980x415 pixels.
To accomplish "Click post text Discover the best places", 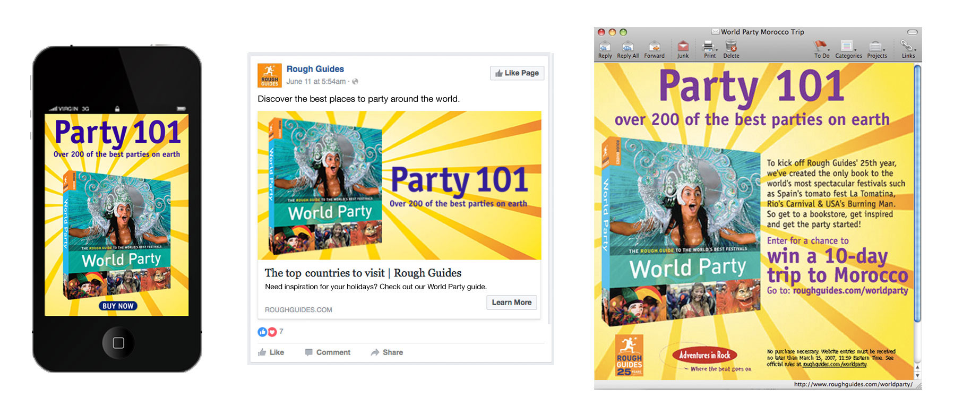I will click(x=358, y=99).
